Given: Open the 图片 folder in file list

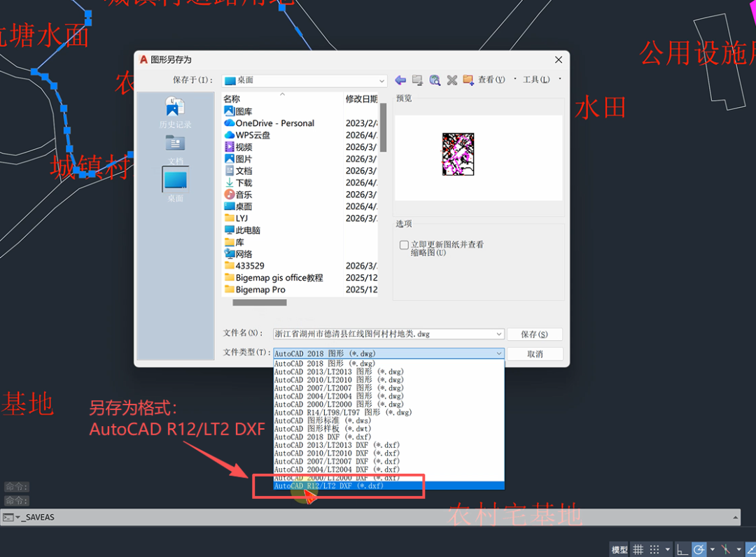Looking at the screenshot, I should point(238,159).
